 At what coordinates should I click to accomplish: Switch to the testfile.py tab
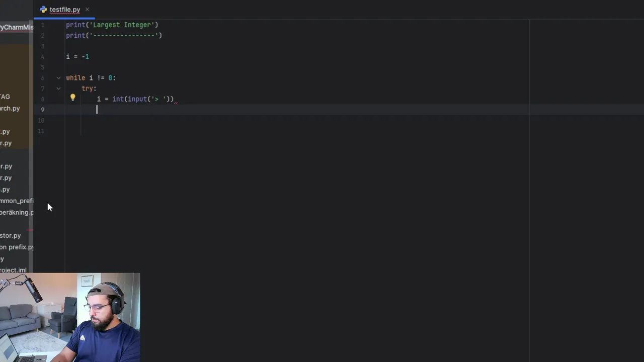[x=64, y=10]
